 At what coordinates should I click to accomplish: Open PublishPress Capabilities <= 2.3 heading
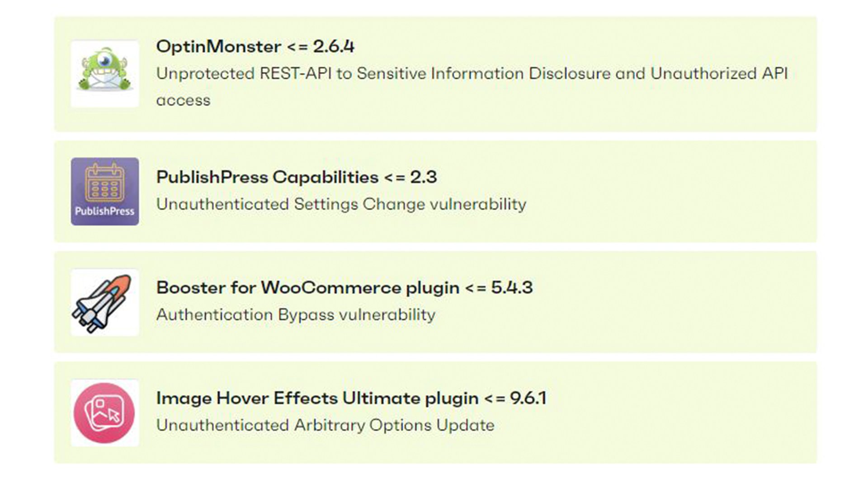pyautogui.click(x=297, y=177)
